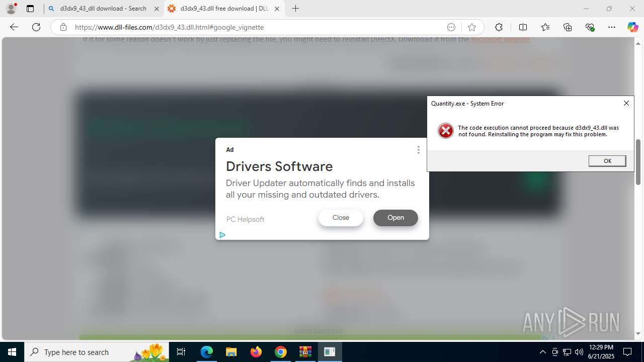Viewport: 644px width, 362px height.
Task: Close the d3dx9_43_dll download Search tab
Action: pyautogui.click(x=156, y=9)
